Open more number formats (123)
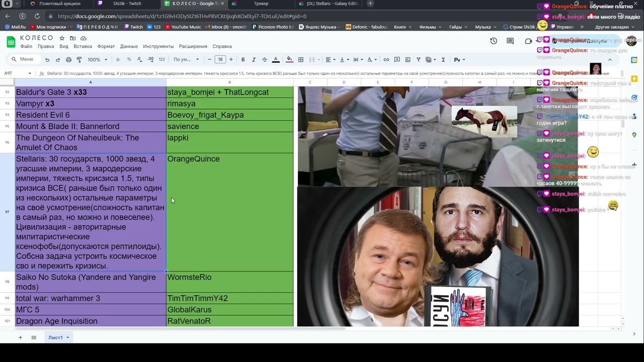Image resolution: width=644 pixels, height=362 pixels. [162, 59]
